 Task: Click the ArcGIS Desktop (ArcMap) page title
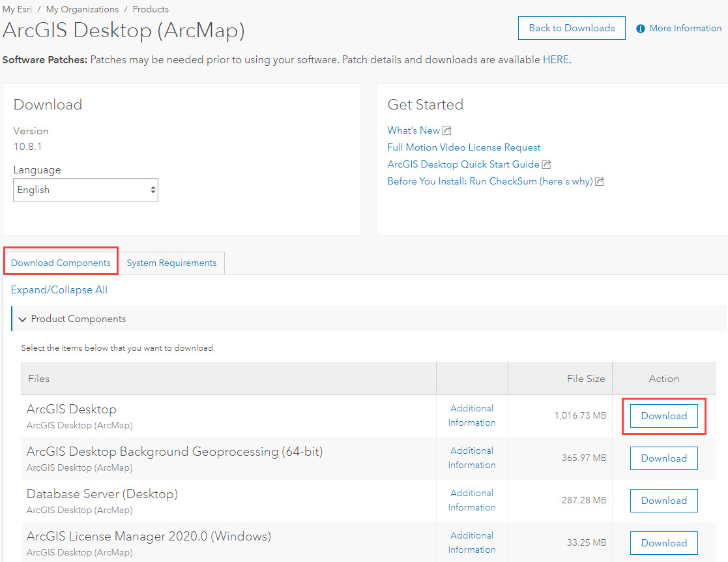[123, 31]
